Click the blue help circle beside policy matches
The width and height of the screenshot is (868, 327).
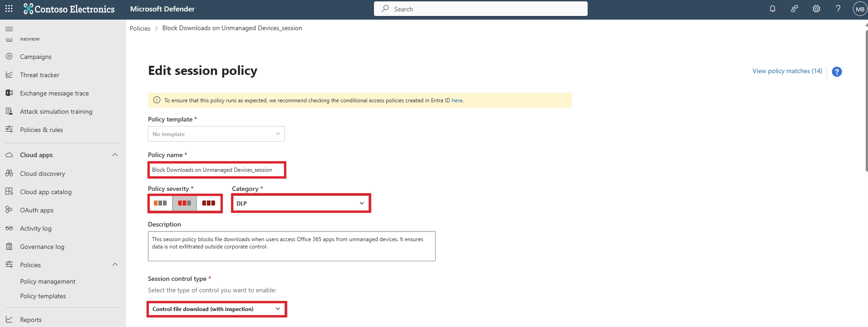click(x=837, y=72)
